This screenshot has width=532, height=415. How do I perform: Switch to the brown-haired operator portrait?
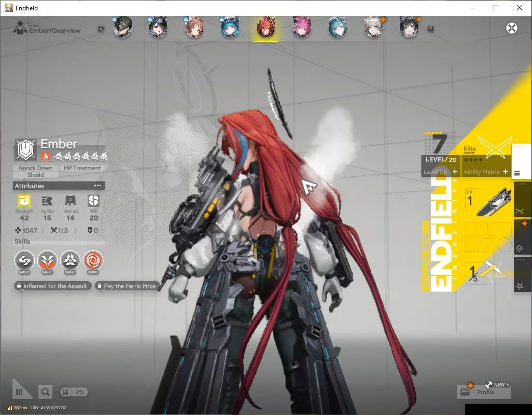[194, 27]
